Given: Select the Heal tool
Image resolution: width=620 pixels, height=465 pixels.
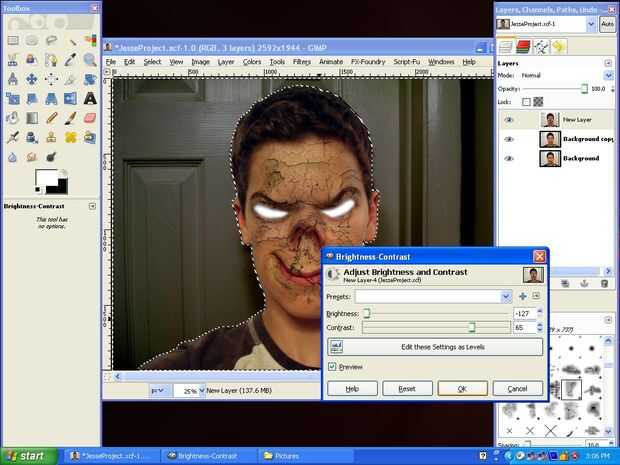Looking at the screenshot, I should pyautogui.click(x=71, y=137).
